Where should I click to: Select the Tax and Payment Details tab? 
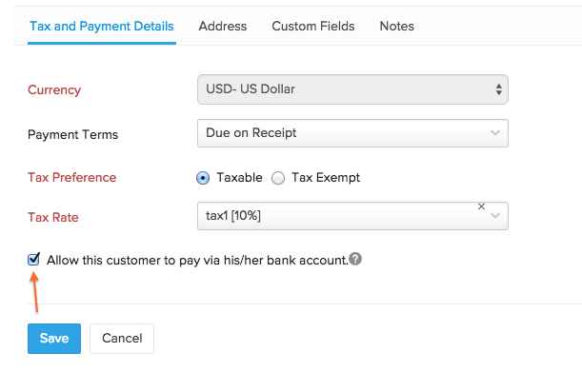point(102,26)
